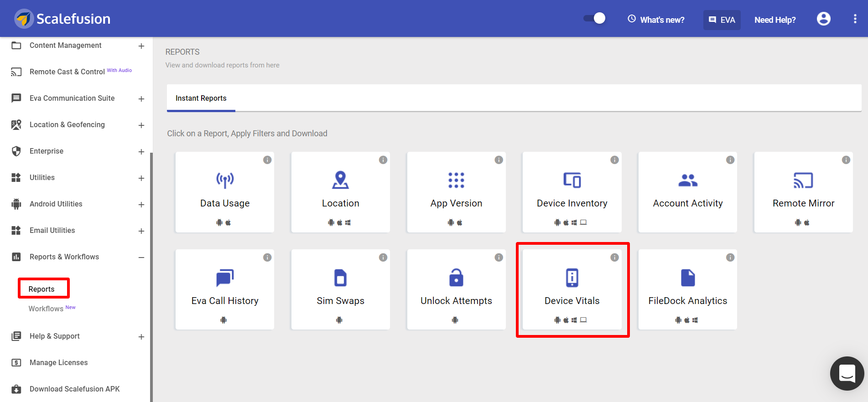Open the Unlock Attempts report card

(457, 289)
